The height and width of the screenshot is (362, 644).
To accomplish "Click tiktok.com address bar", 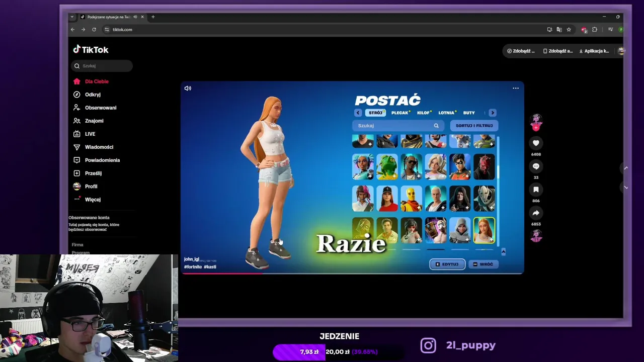I will click(x=322, y=30).
